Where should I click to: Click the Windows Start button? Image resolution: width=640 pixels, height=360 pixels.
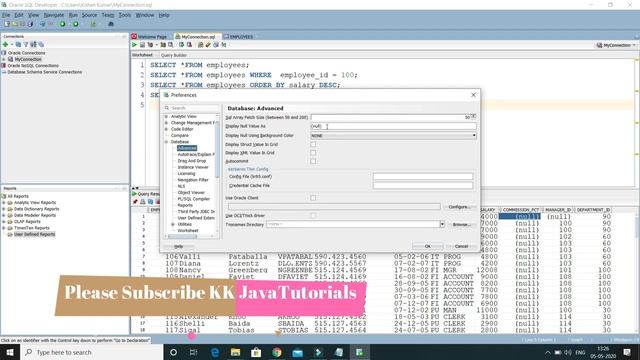pos(10,352)
